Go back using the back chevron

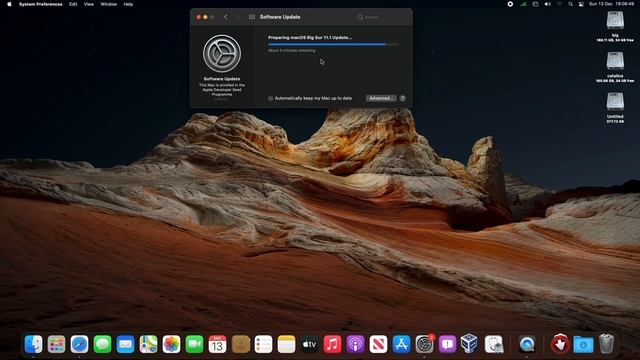pyautogui.click(x=226, y=17)
